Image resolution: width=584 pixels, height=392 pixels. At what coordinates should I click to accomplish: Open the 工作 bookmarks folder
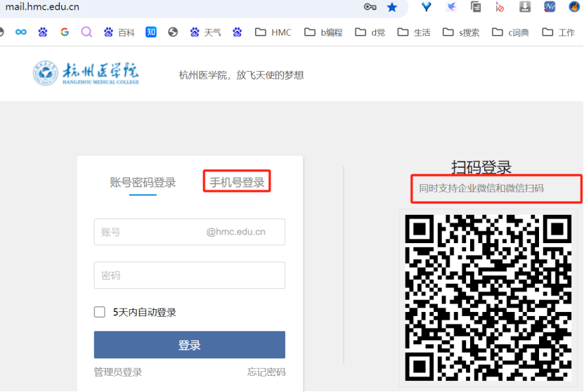click(x=558, y=32)
